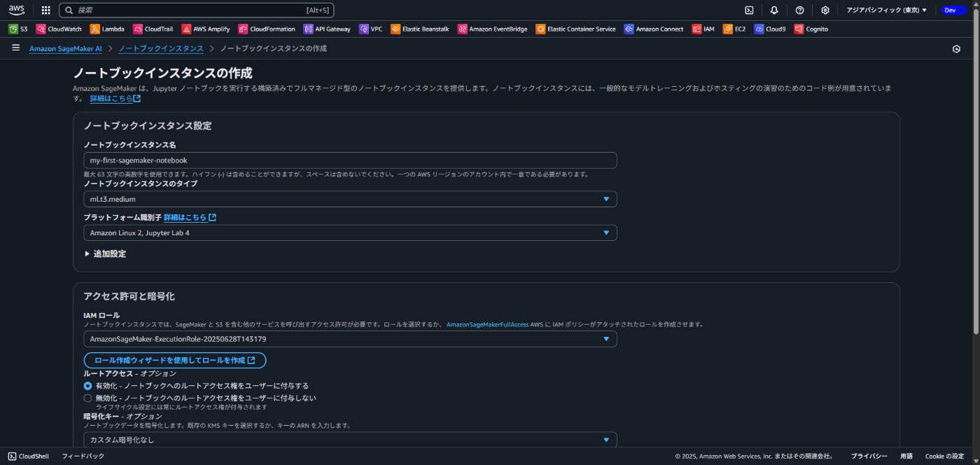
Task: Toggle the side navigation hamburger menu
Action: click(x=15, y=48)
